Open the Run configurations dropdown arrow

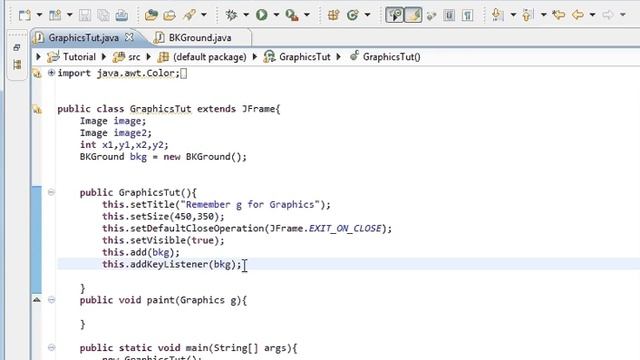[276, 15]
